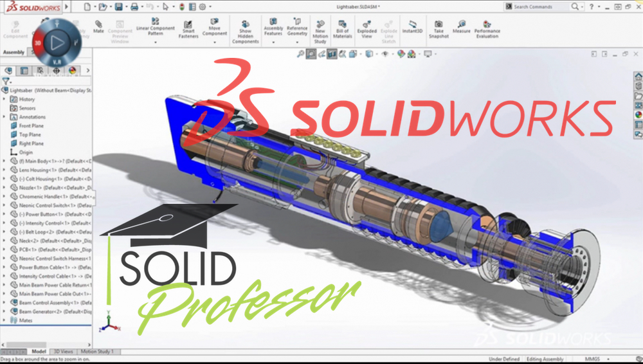The width and height of the screenshot is (643, 364).
Task: Print the document with the Print icon
Action: pyautogui.click(x=134, y=6)
